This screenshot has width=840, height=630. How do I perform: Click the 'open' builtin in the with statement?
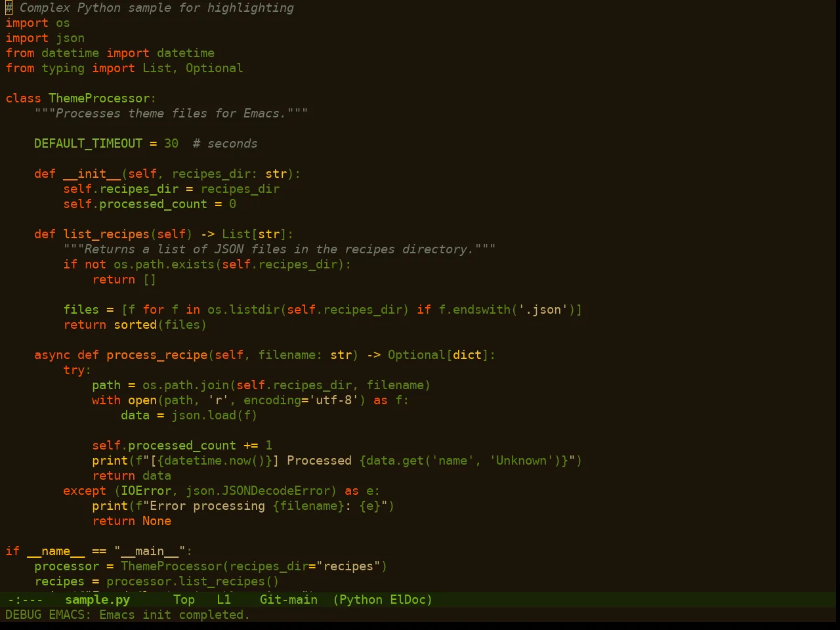click(x=142, y=400)
